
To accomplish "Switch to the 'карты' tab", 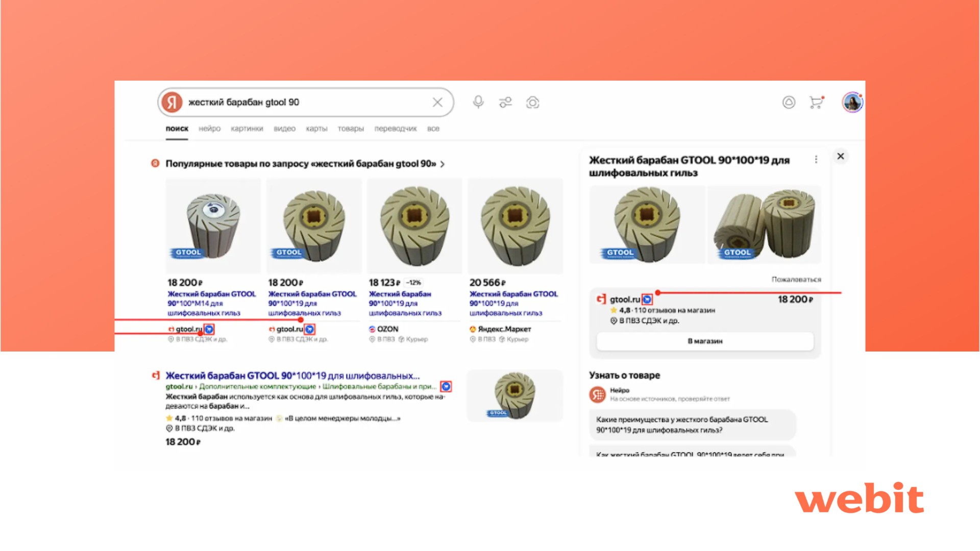I will click(316, 129).
